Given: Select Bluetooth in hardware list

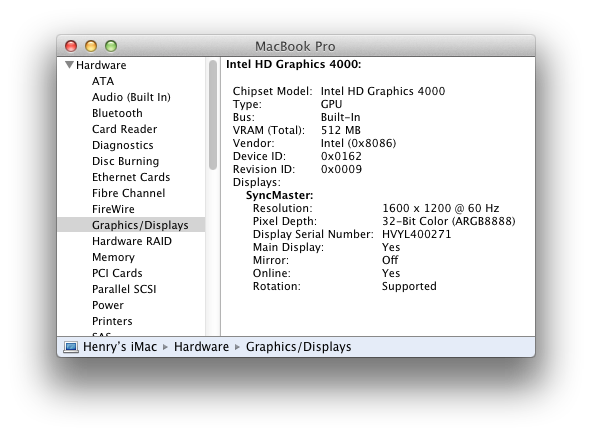Looking at the screenshot, I should [x=117, y=113].
